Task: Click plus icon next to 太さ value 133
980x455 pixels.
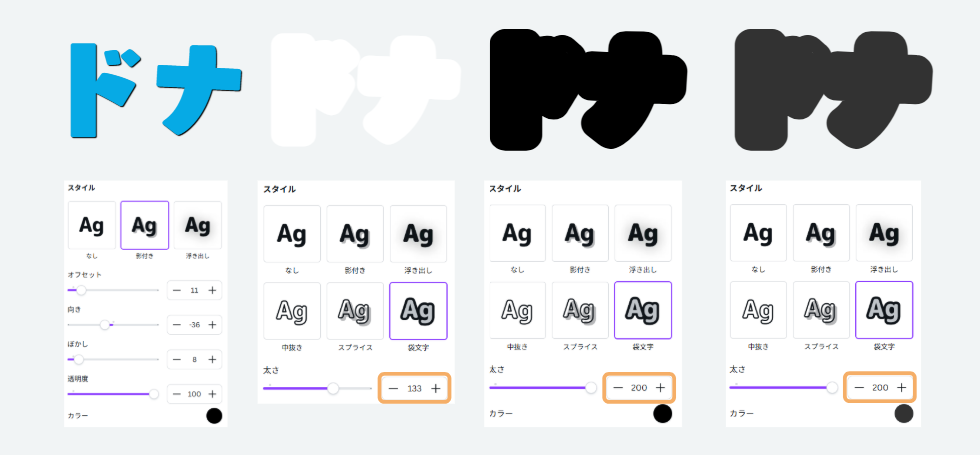Action: (x=436, y=389)
